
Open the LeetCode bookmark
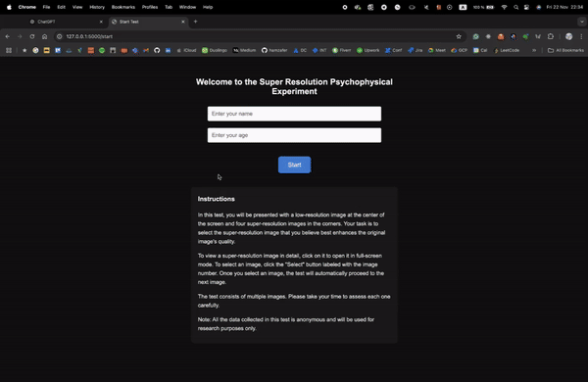(x=507, y=50)
